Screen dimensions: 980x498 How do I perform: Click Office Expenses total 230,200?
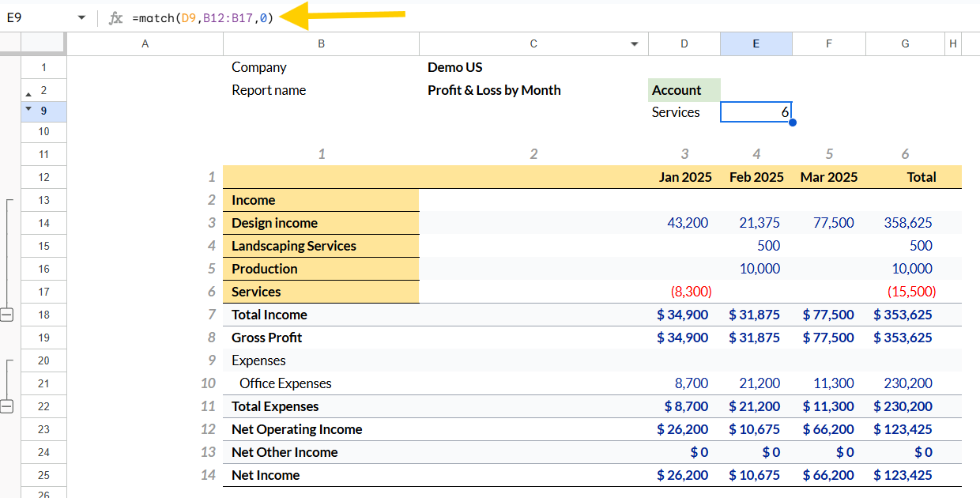tap(906, 383)
